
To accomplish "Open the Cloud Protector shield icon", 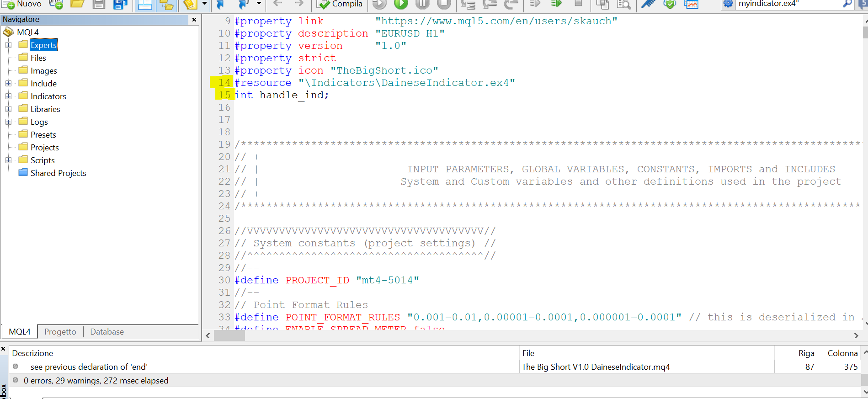I will click(670, 4).
